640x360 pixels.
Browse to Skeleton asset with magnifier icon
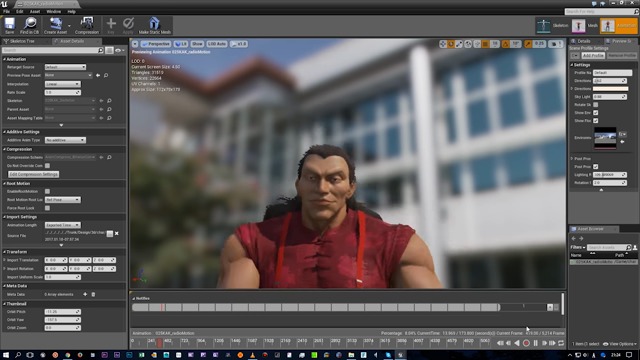click(x=109, y=101)
